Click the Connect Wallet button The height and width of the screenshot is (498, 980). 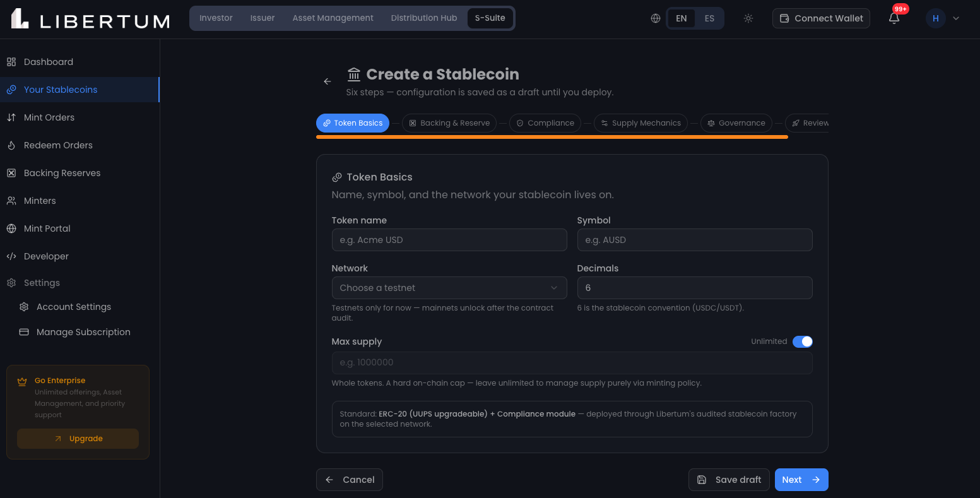point(821,18)
